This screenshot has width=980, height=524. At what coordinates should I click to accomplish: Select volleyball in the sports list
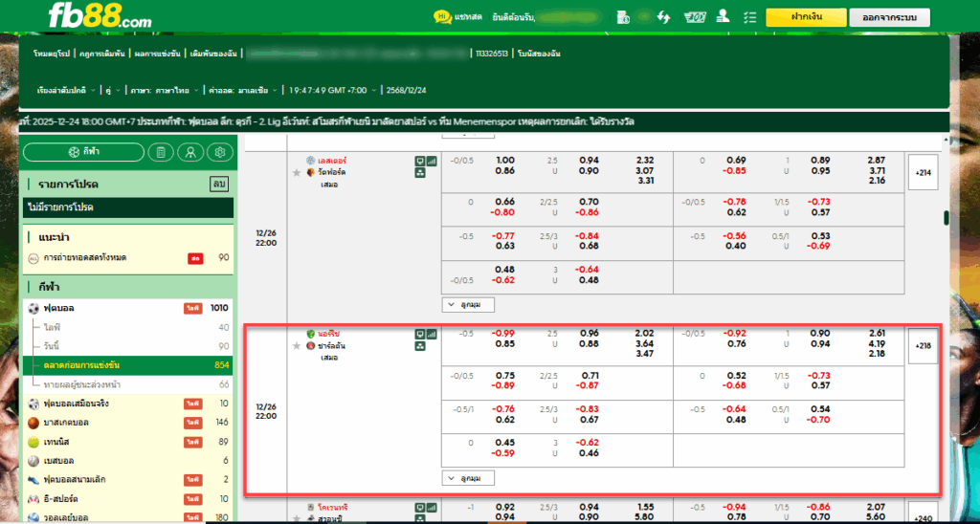(x=128, y=517)
